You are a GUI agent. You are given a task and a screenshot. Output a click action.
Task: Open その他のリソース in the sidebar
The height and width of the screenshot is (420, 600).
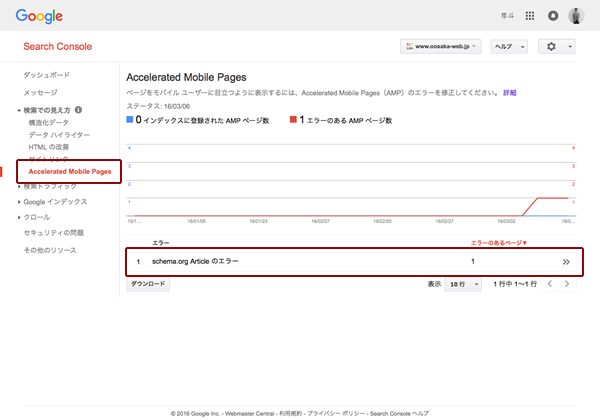coord(50,250)
